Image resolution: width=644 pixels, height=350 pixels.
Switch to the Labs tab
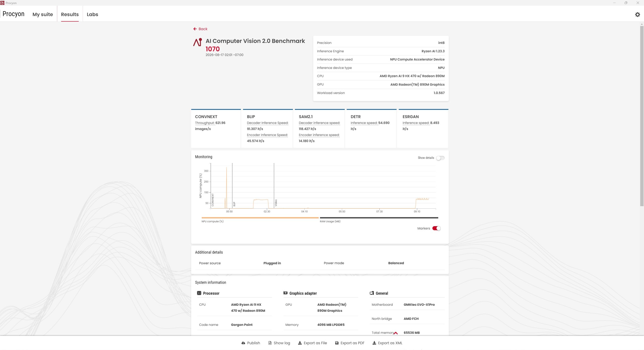(x=93, y=14)
